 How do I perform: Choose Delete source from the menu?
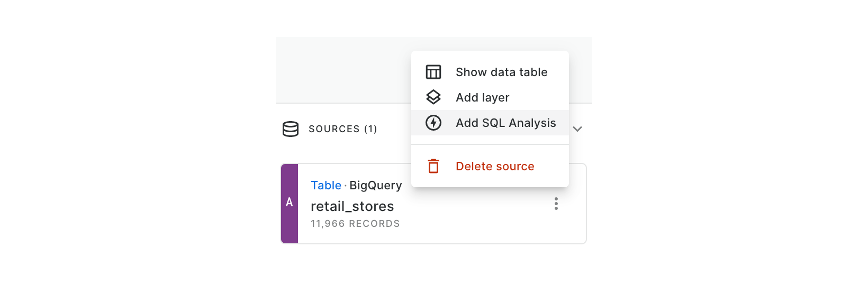(x=490, y=166)
